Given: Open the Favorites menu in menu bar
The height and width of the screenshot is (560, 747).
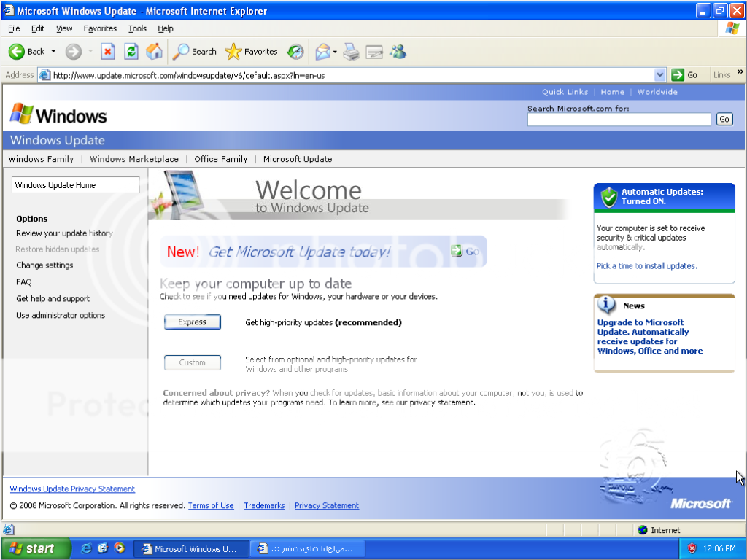Looking at the screenshot, I should tap(100, 28).
